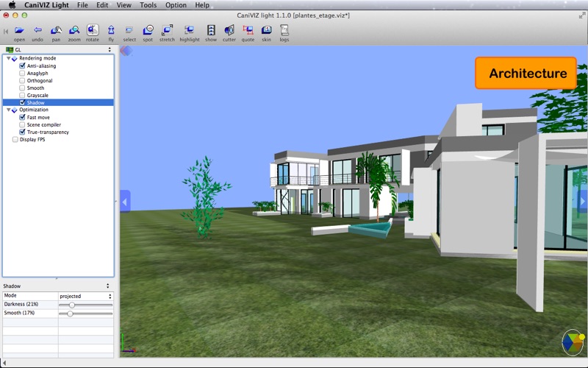Viewport: 588px width, 368px height.
Task: Collapse the Optimization tree node
Action: (8, 110)
